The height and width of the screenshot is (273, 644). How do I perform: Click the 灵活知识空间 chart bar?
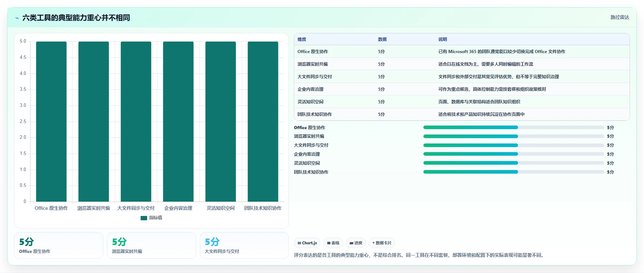click(x=221, y=122)
